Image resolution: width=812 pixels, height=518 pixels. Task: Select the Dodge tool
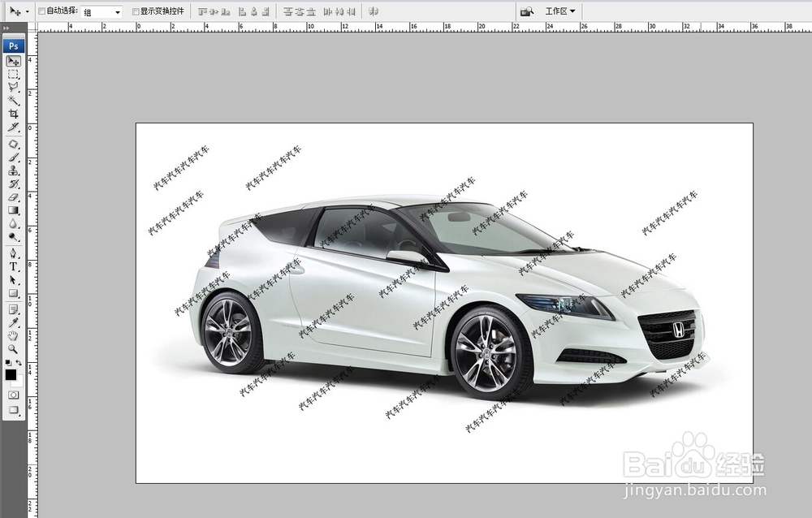pos(14,237)
